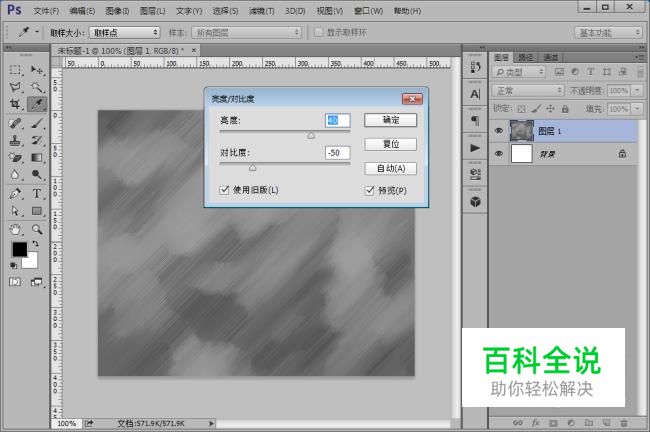Select the Dodge tool

coord(36,175)
